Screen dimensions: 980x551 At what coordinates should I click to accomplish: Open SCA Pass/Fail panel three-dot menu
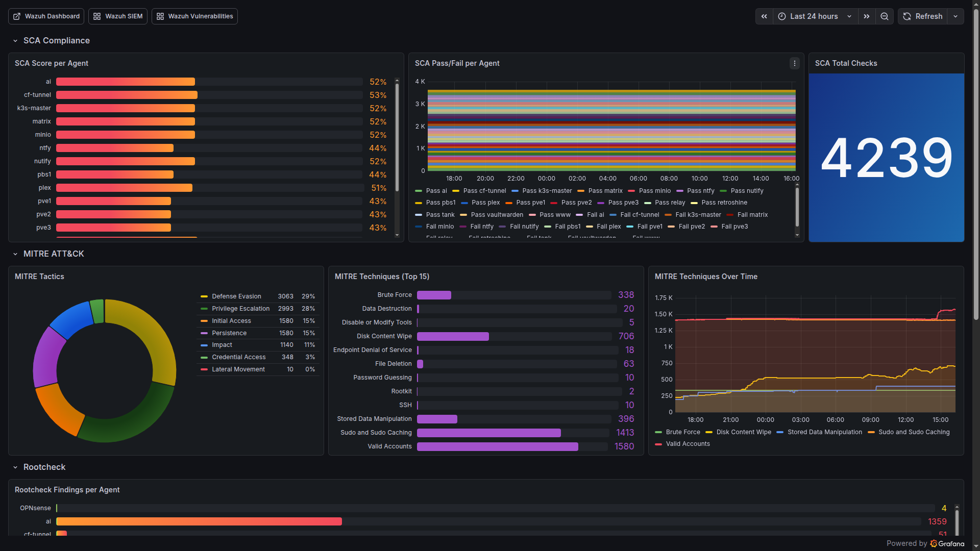point(795,63)
